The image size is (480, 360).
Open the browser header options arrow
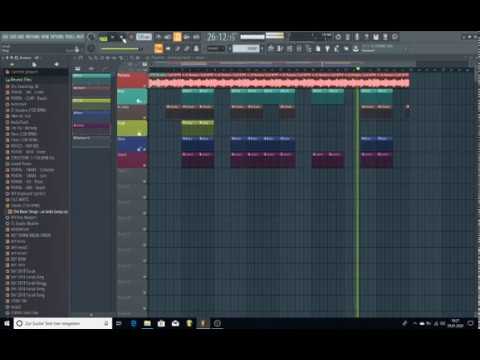coord(4,58)
